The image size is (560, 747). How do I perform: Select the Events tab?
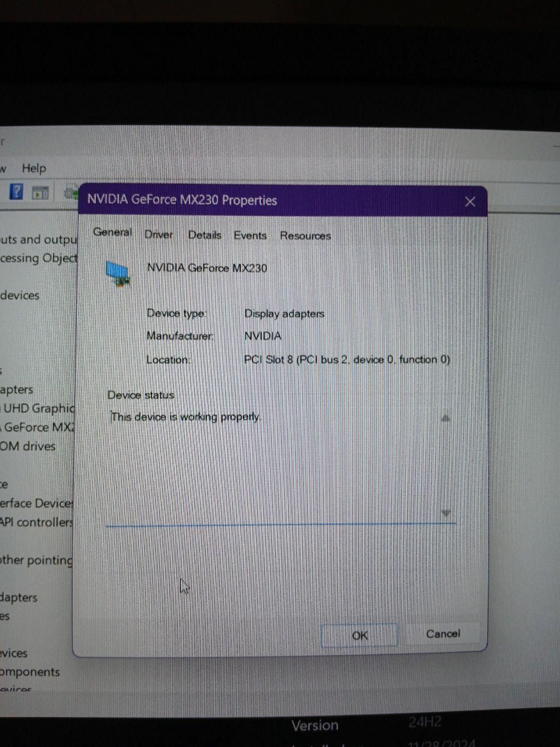250,235
